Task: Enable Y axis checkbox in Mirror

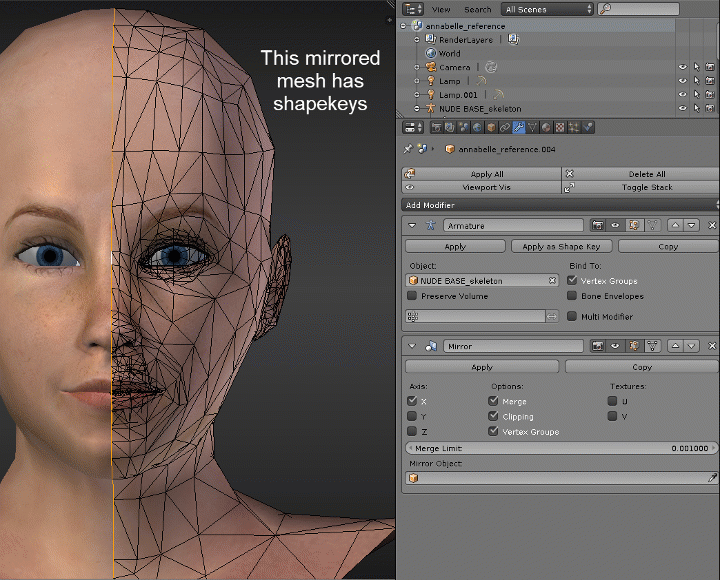Action: pyautogui.click(x=412, y=416)
